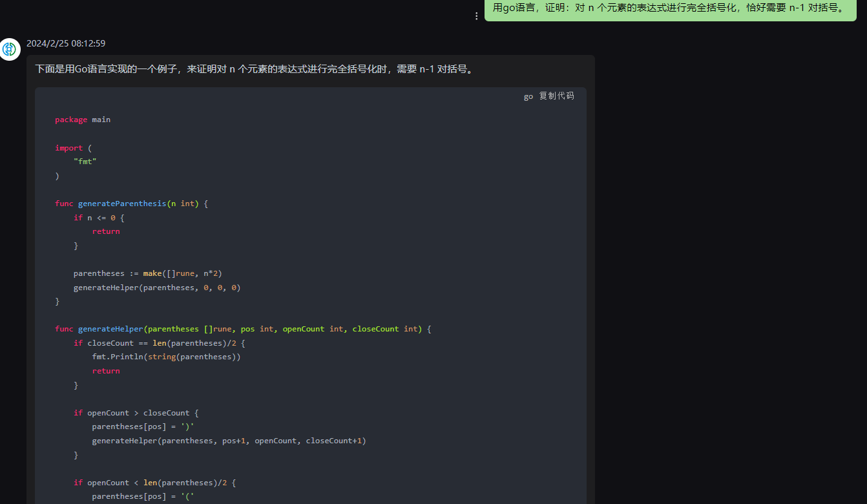Click the line 'package main'
The width and height of the screenshot is (867, 504).
coord(83,120)
